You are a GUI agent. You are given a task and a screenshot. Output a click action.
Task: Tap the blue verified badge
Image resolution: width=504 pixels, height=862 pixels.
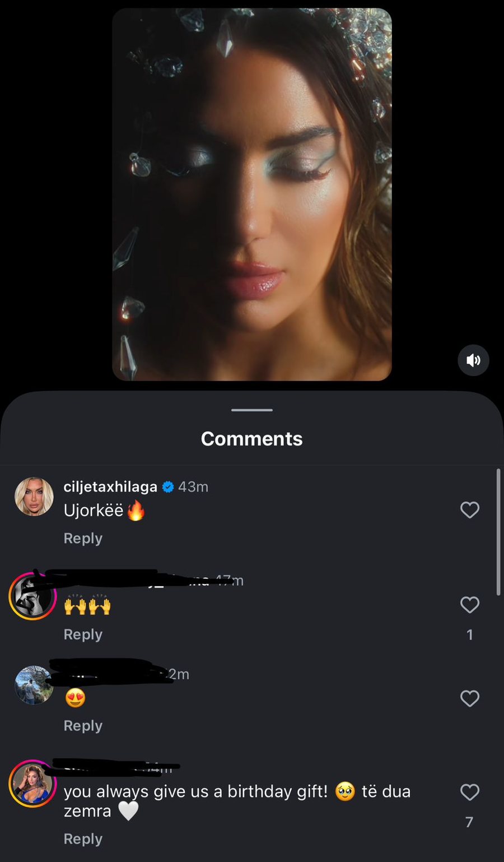coord(167,487)
